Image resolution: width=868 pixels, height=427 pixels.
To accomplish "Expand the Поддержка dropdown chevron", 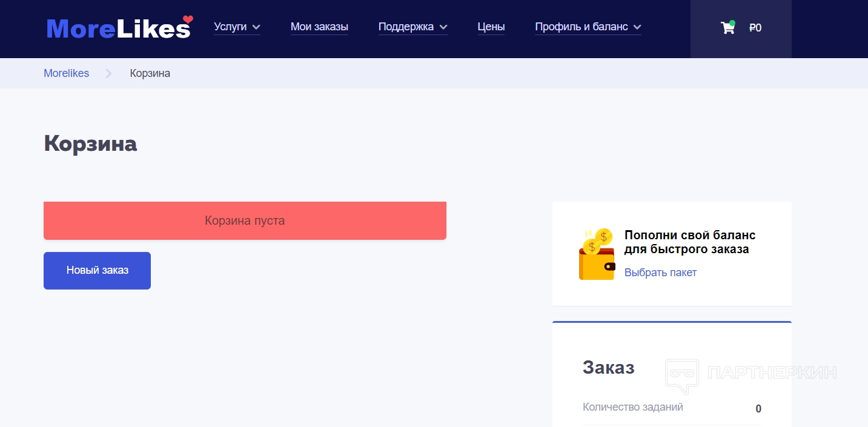I will (443, 27).
